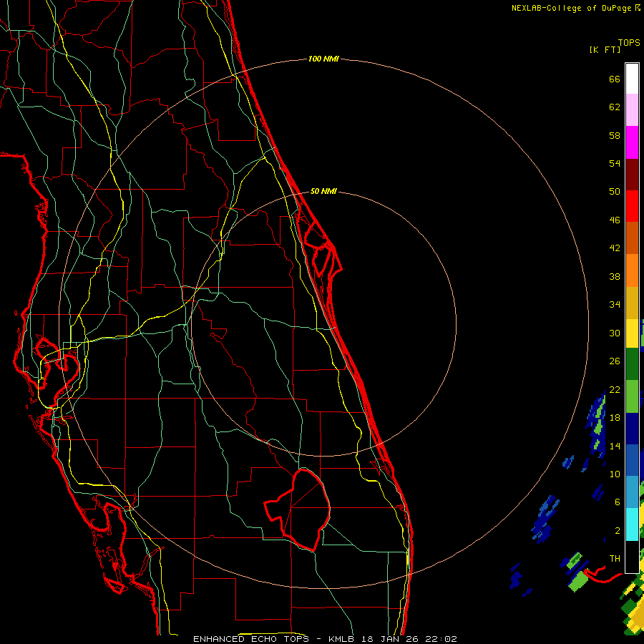Viewport: 644px width, 644px height.
Task: Click the '26' legend value label
Action: [615, 361]
